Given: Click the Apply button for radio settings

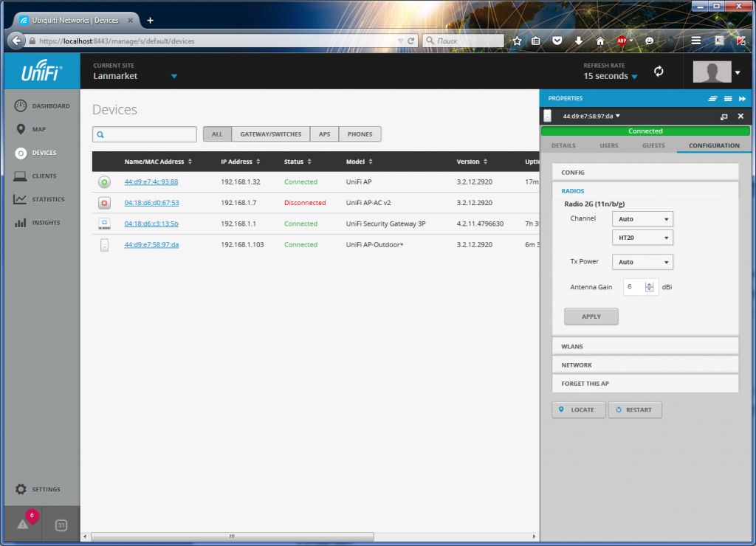Looking at the screenshot, I should pyautogui.click(x=591, y=317).
